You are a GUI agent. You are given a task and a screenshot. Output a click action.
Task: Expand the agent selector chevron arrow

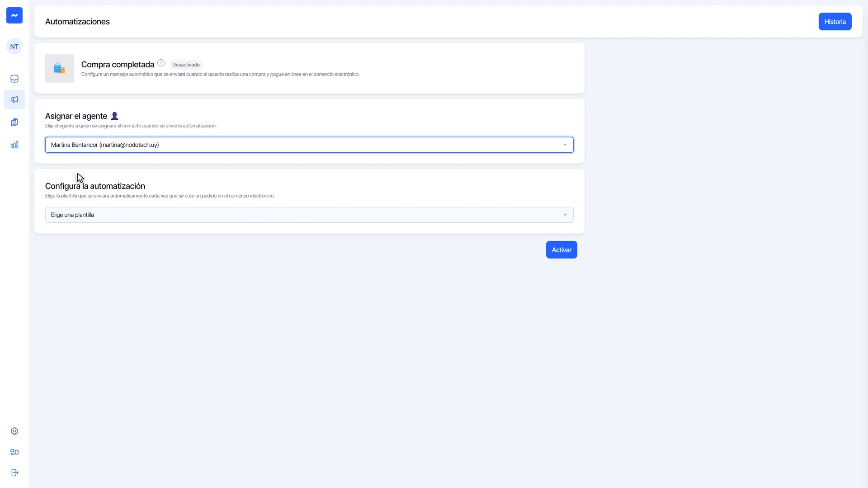[565, 145]
